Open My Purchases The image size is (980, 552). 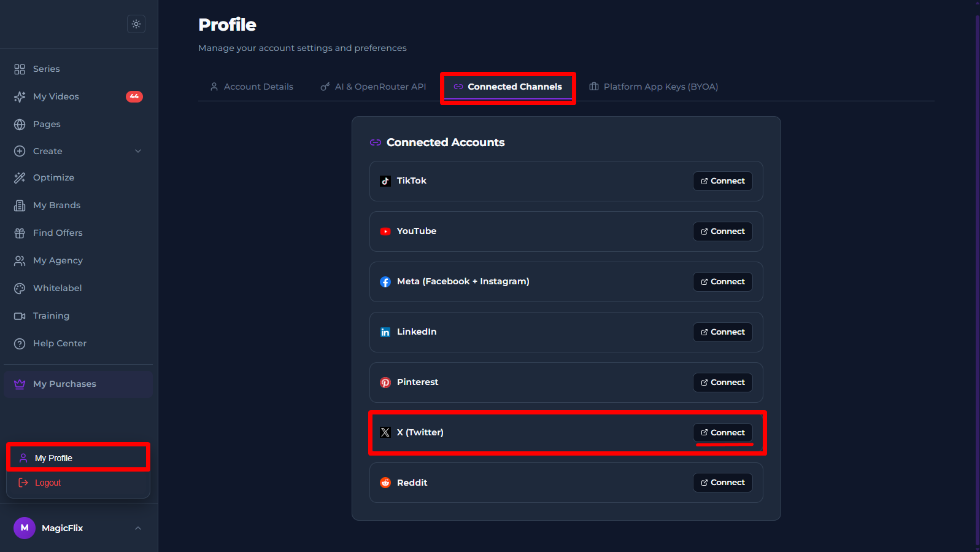pos(79,384)
